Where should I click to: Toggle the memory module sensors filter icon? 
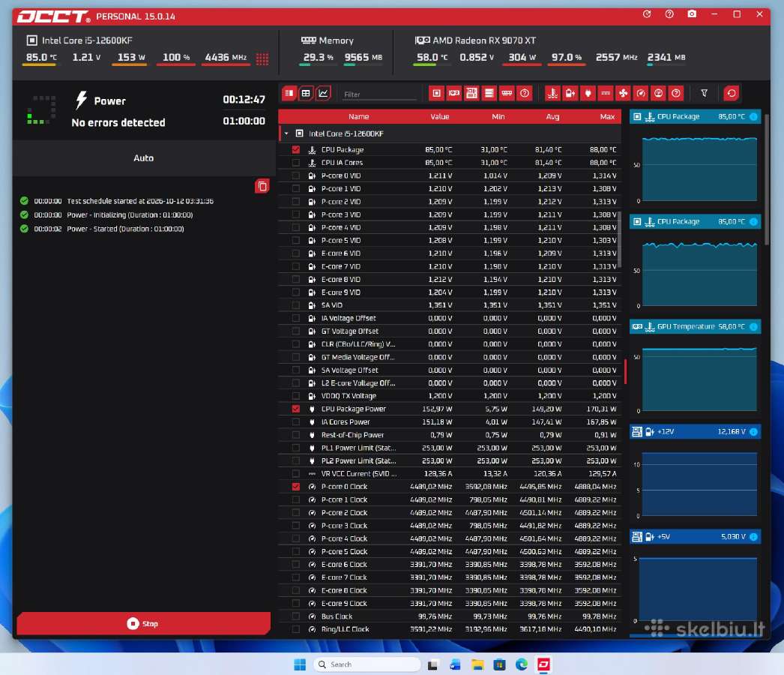tap(507, 93)
